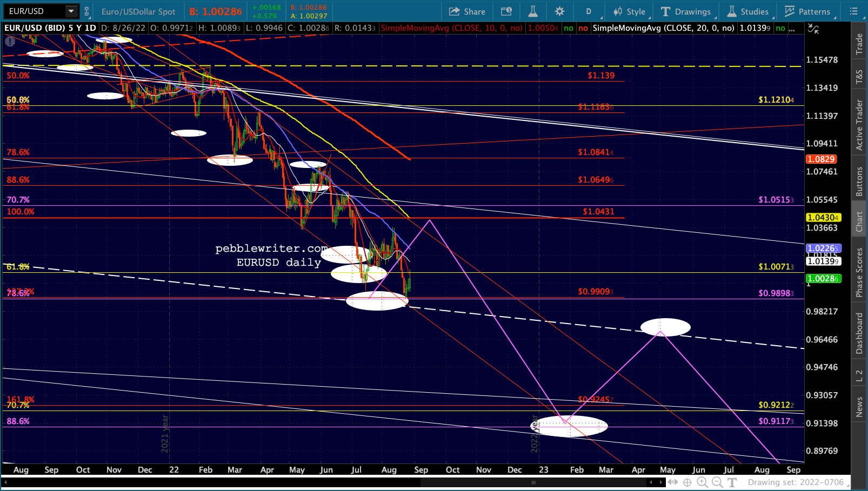The height and width of the screenshot is (491, 868).
Task: Click the chart alert exclamation icon
Action: 10,41
